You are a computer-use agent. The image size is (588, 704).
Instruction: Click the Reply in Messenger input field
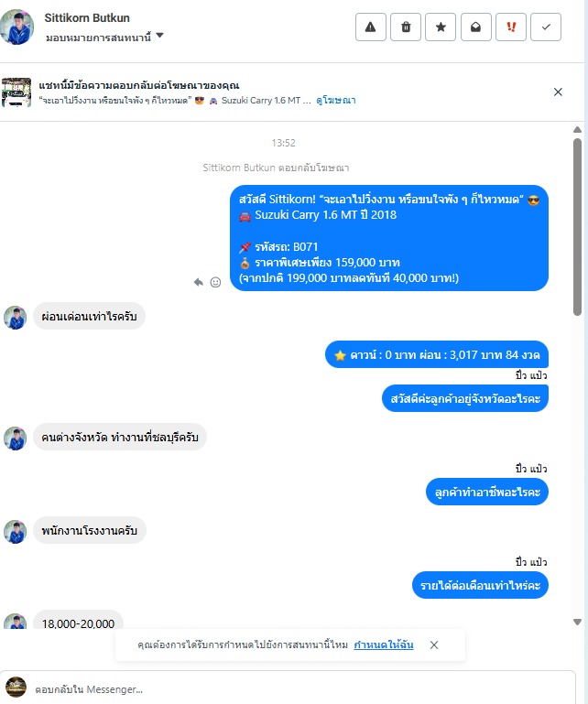(x=288, y=688)
